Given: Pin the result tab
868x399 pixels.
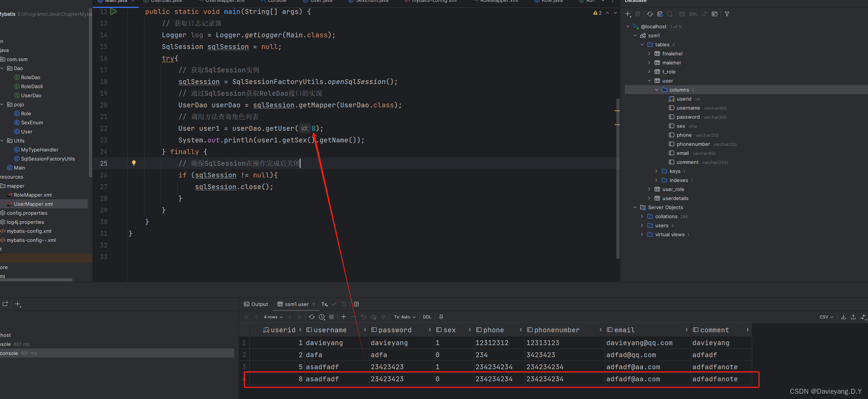Looking at the screenshot, I should coord(441,317).
